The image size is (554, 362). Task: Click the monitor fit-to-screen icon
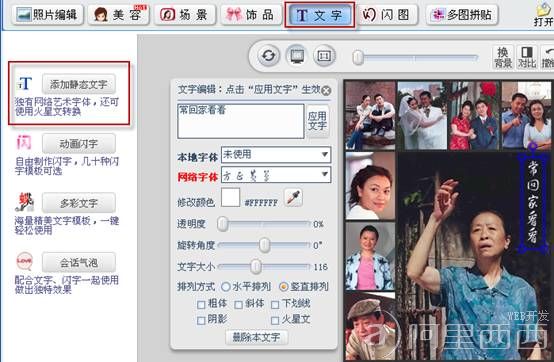click(x=297, y=56)
